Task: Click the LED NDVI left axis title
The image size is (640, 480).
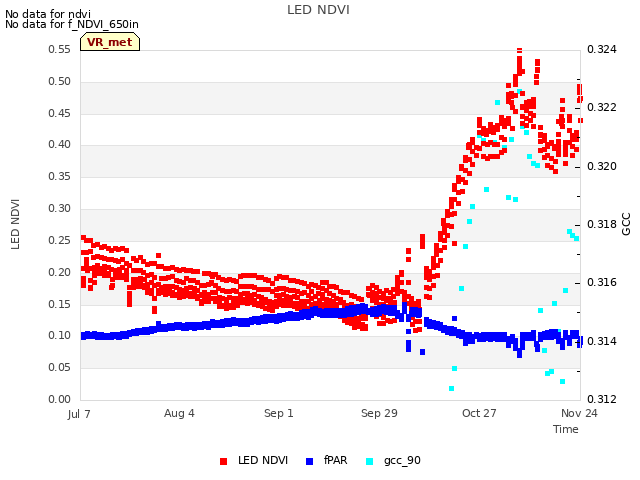Action: click(x=15, y=224)
